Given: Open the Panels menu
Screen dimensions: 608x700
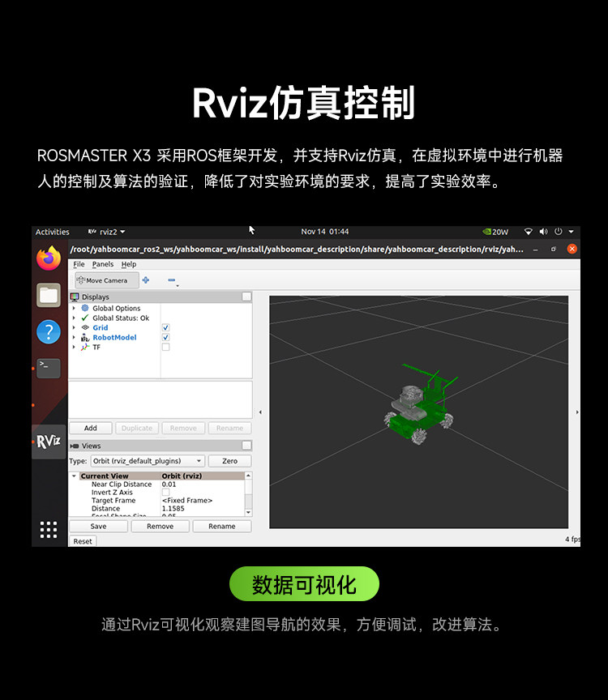Looking at the screenshot, I should (x=103, y=264).
